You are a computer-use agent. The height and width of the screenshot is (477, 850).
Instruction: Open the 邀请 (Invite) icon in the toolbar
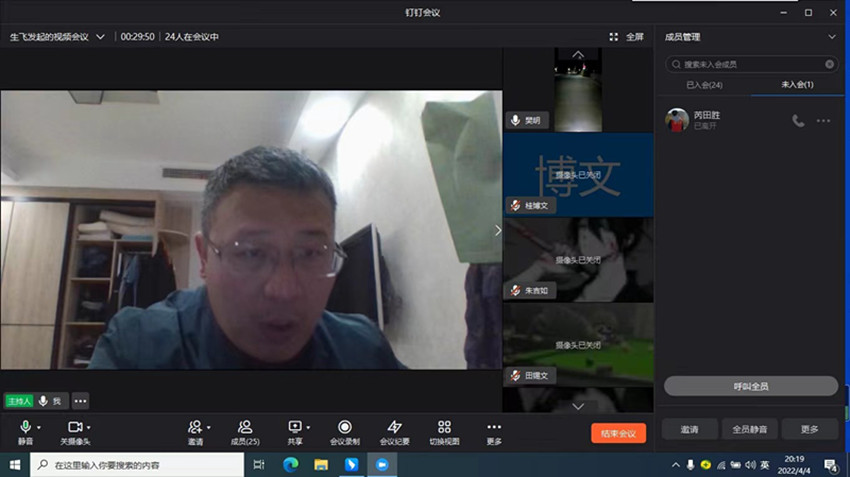194,428
